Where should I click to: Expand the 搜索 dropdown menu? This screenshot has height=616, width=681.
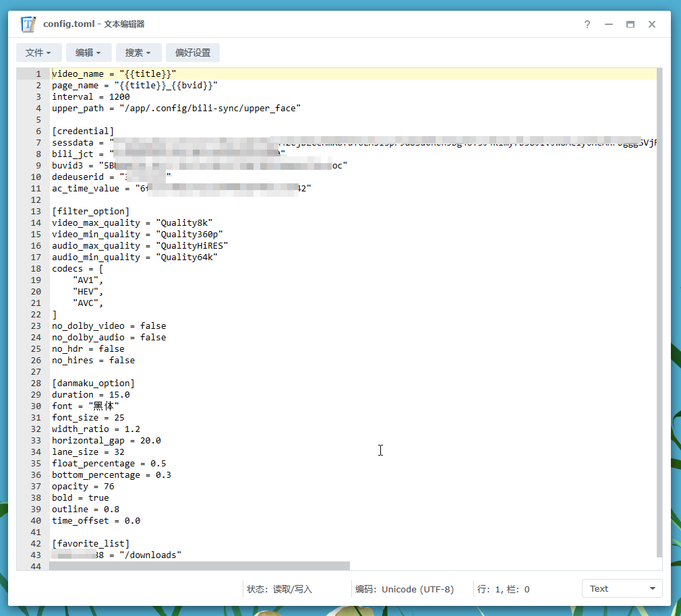138,53
